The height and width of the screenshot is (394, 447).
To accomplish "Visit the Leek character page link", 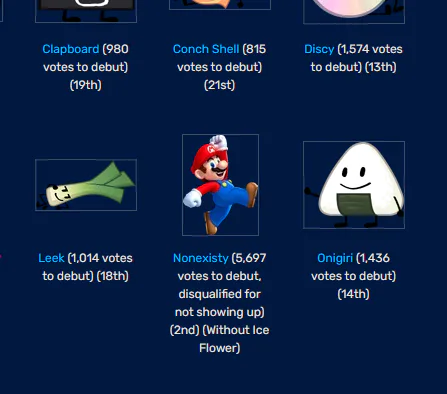I will point(51,258).
